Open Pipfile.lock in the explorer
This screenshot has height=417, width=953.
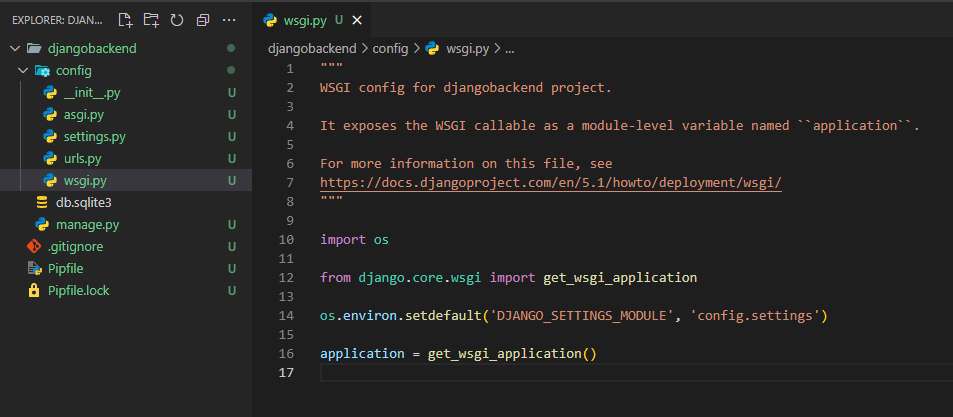pyautogui.click(x=78, y=291)
